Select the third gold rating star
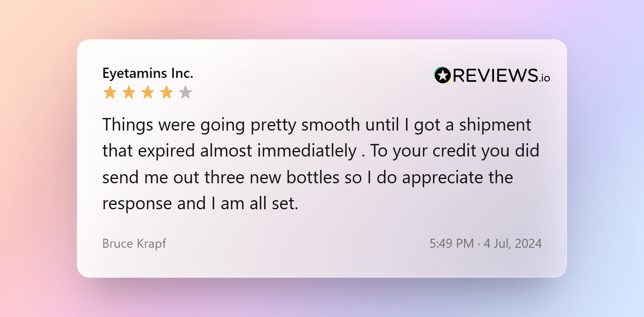The image size is (644, 317). 148,93
